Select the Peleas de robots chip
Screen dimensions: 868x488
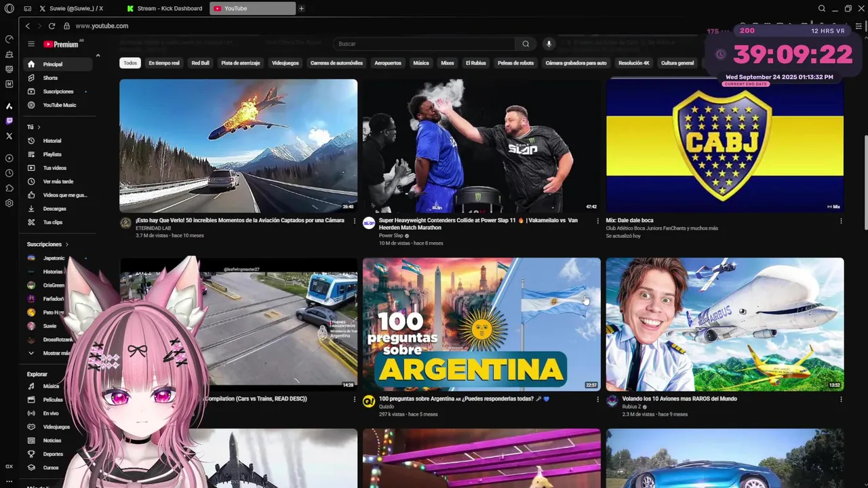(x=515, y=63)
